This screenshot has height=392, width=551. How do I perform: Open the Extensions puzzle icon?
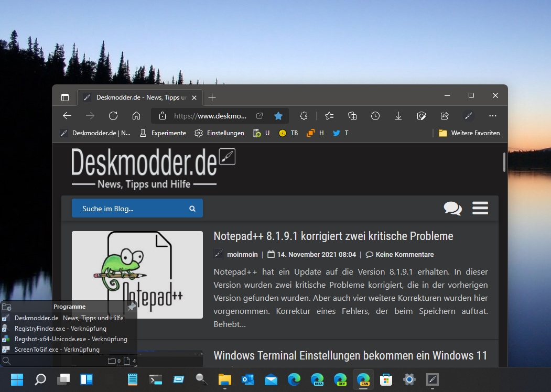[304, 116]
